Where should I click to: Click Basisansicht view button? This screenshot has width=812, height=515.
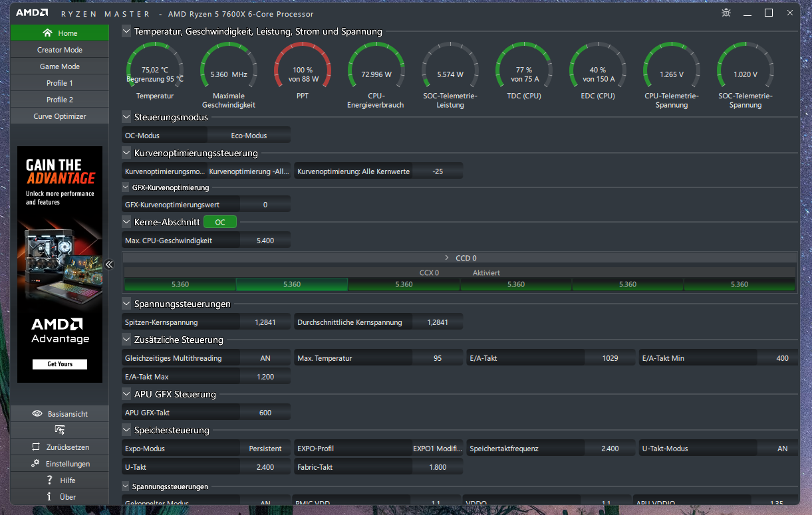pyautogui.click(x=60, y=414)
